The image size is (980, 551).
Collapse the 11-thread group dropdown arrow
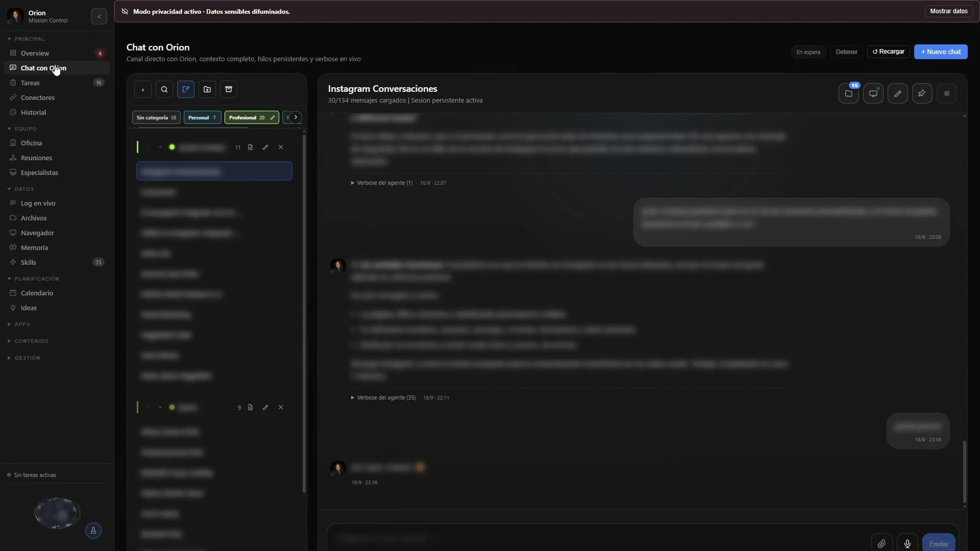[x=160, y=147]
